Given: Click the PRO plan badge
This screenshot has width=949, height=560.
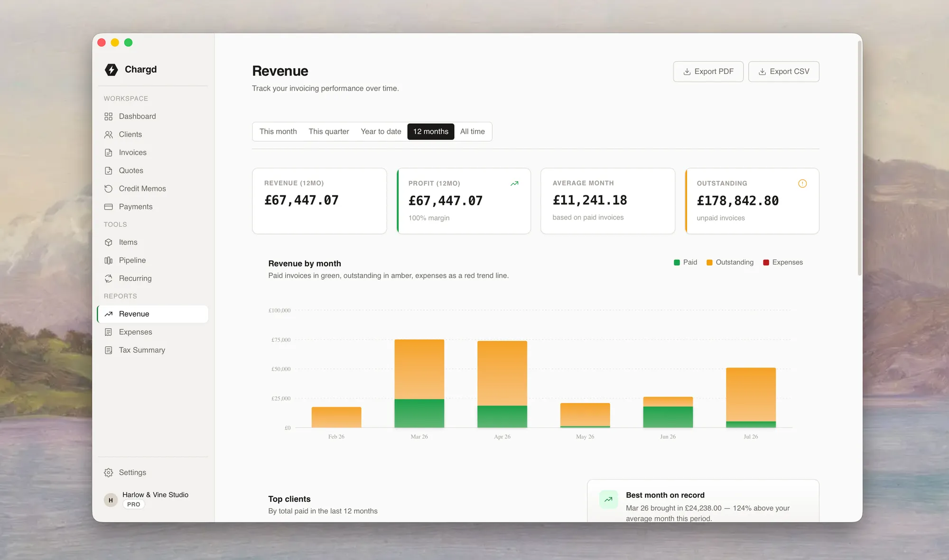Looking at the screenshot, I should pos(134,505).
